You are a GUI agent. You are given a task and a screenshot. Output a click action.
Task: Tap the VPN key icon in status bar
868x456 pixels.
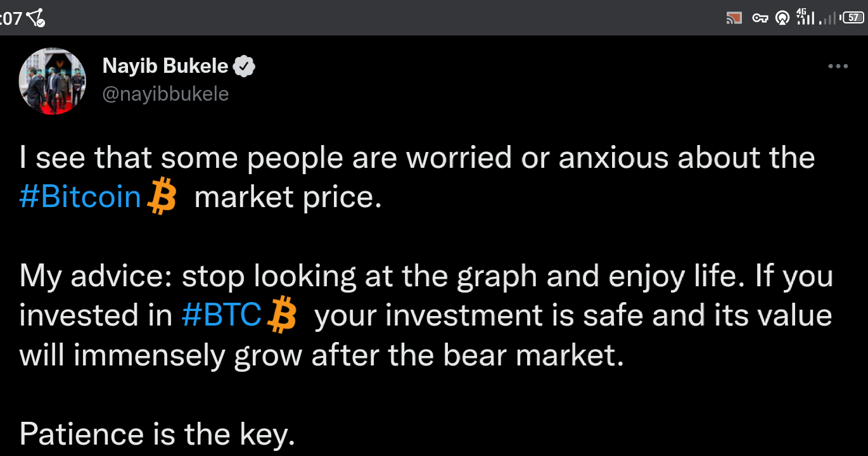(x=760, y=18)
